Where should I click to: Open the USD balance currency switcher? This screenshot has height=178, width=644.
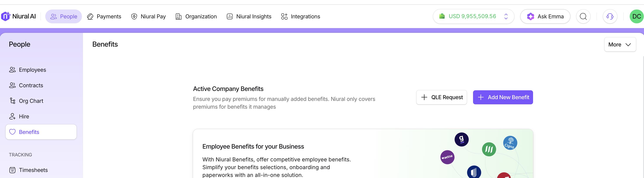tap(506, 16)
